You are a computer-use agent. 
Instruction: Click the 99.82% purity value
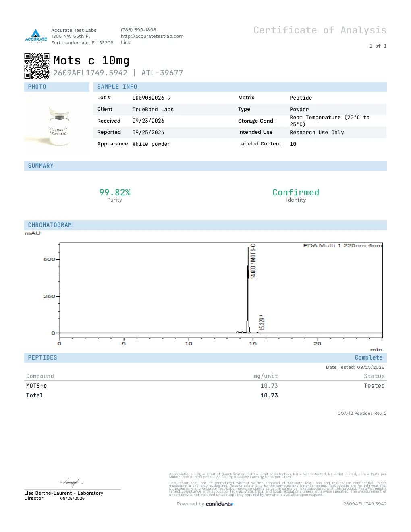click(x=115, y=193)
